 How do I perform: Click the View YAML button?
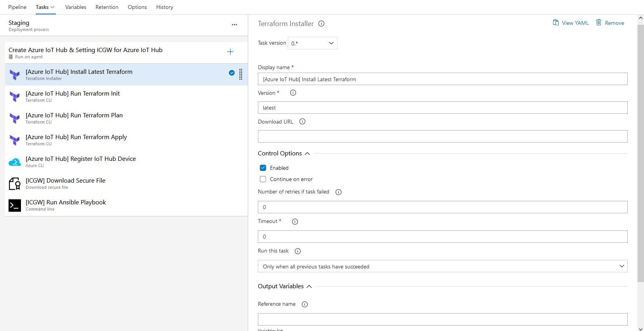571,23
